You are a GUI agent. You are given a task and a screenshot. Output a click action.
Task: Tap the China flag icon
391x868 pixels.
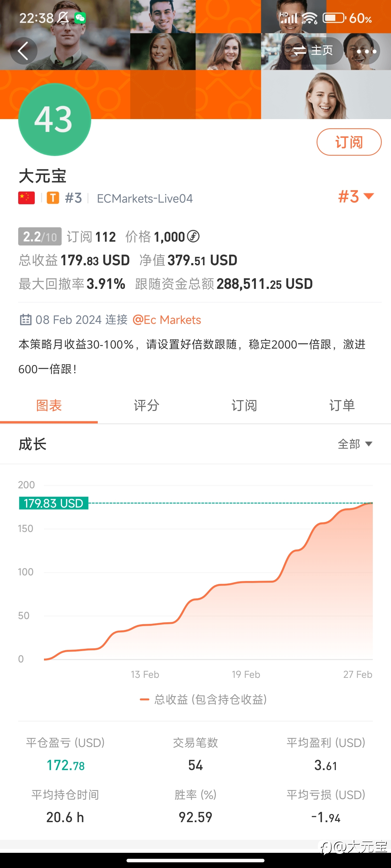(27, 198)
